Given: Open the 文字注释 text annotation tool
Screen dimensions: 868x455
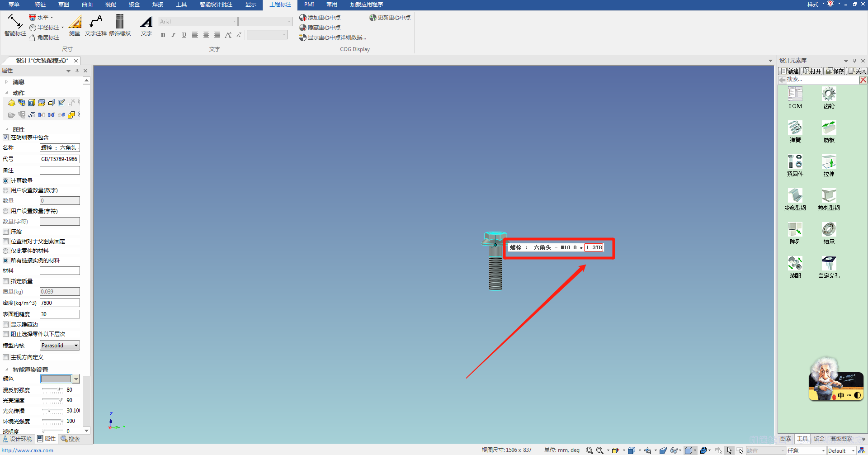Looking at the screenshot, I should tap(96, 25).
